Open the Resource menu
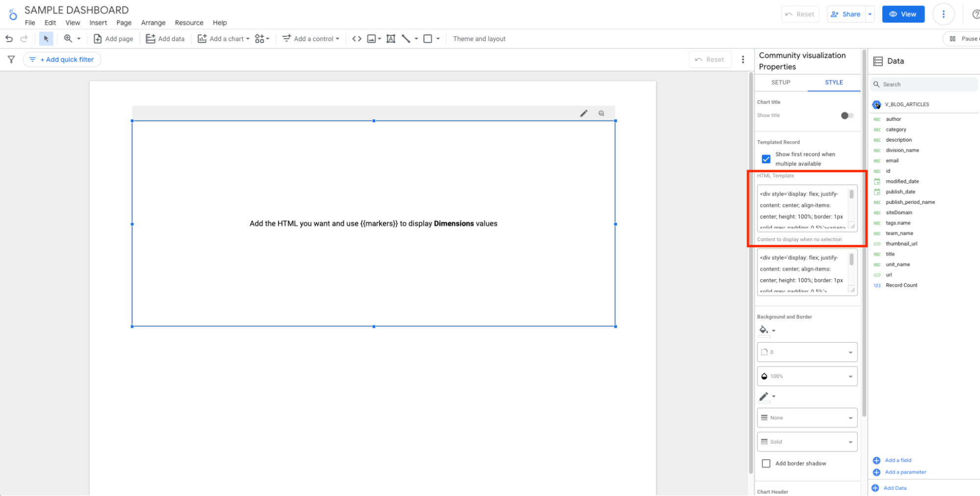 click(189, 23)
